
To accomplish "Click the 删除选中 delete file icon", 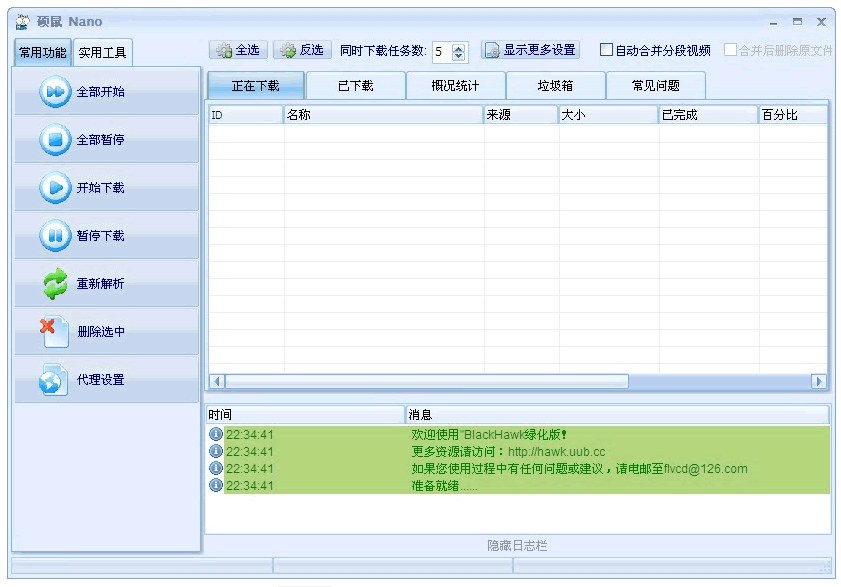I will click(55, 332).
